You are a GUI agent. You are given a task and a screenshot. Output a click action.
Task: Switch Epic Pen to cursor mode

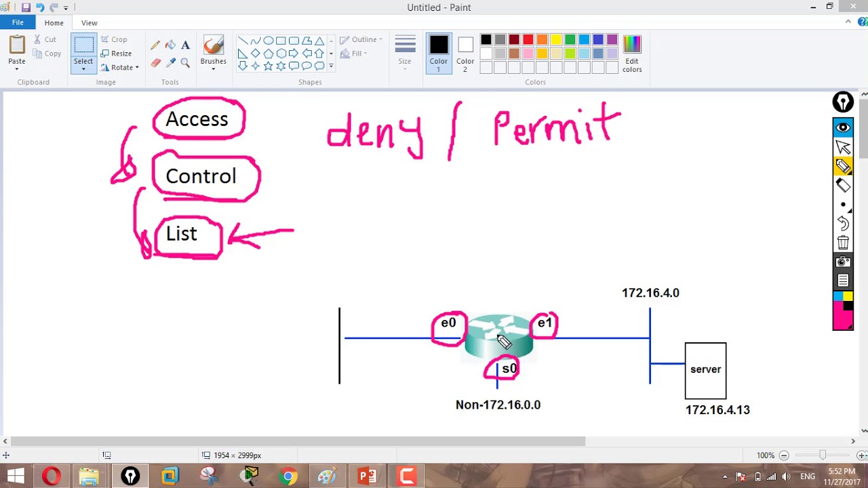tap(843, 147)
